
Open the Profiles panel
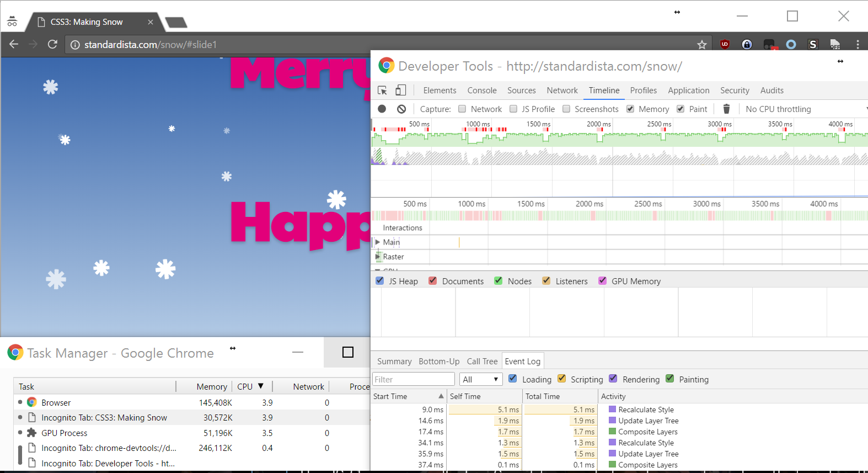[644, 91]
